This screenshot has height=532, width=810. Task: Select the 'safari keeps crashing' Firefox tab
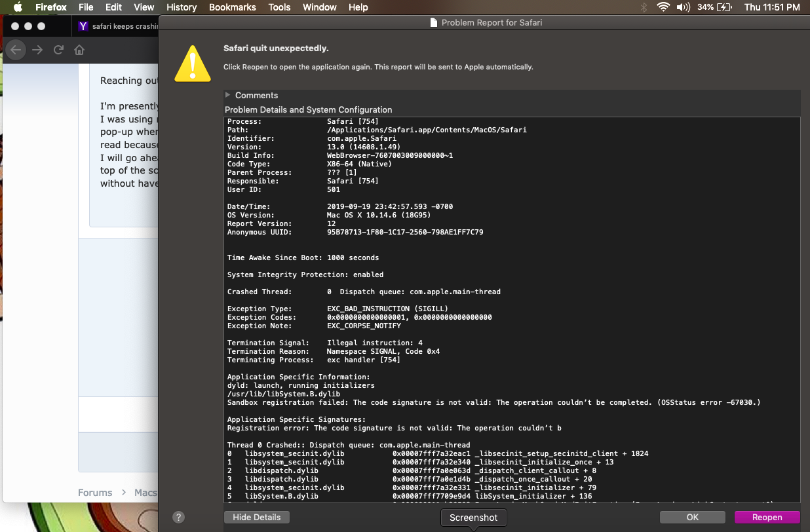115,26
